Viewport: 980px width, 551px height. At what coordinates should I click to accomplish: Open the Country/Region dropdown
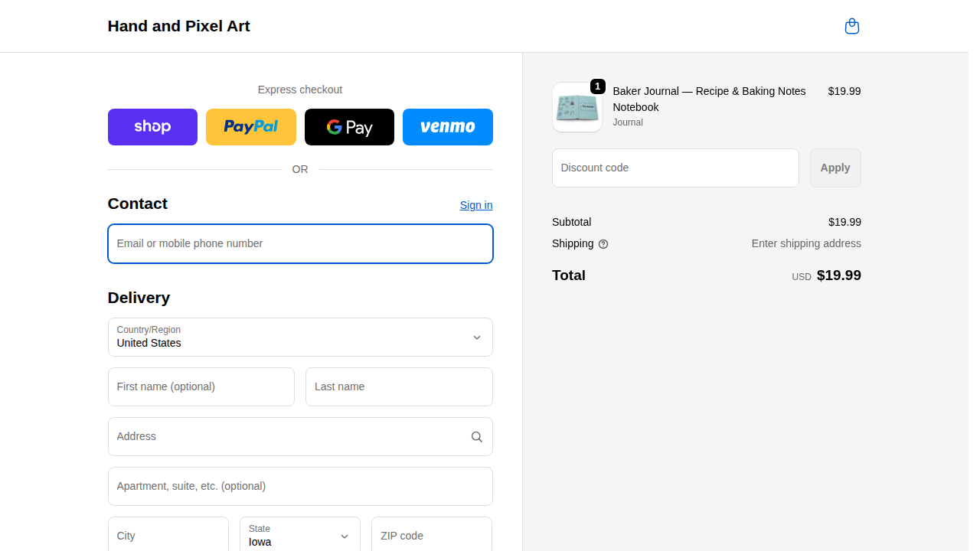coord(300,337)
